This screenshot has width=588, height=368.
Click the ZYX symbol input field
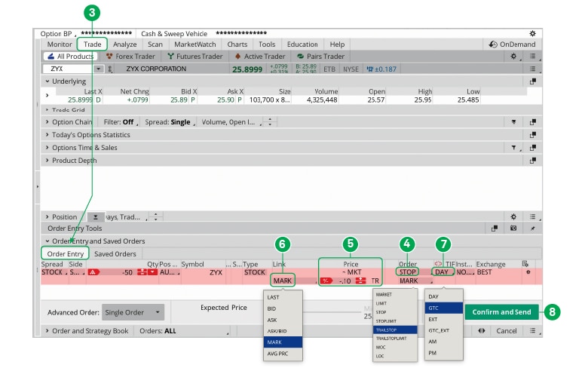[68, 69]
